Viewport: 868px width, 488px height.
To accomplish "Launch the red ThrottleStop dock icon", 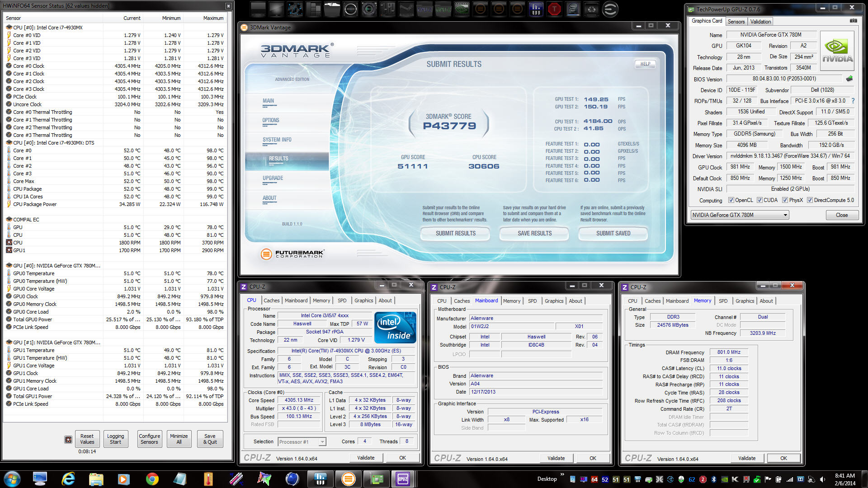I will [554, 9].
